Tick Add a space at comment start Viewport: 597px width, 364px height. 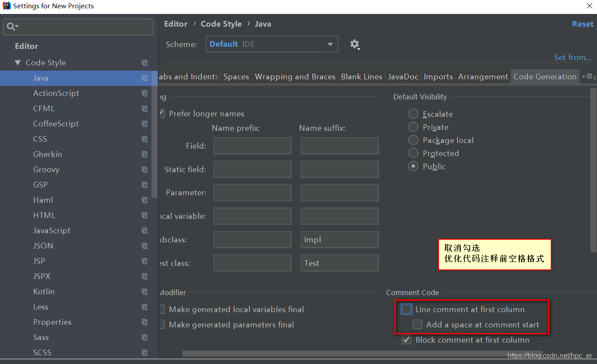coord(418,325)
